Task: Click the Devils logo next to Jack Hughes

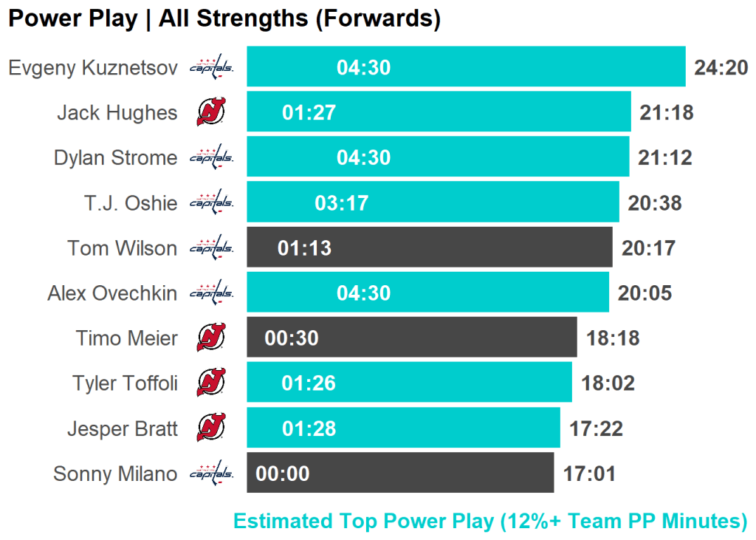Action: (x=212, y=112)
